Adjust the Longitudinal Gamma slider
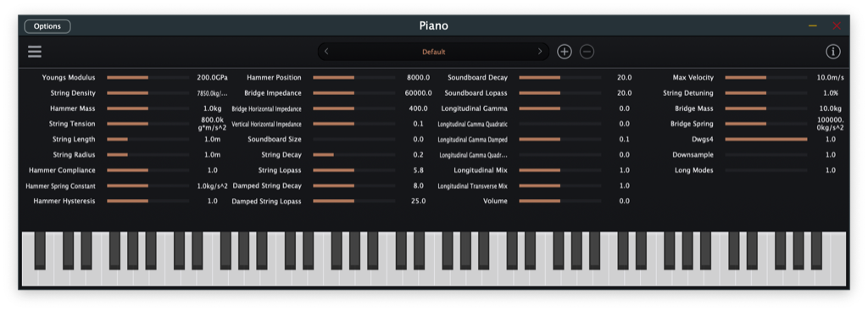The image size is (868, 311). pyautogui.click(x=560, y=108)
